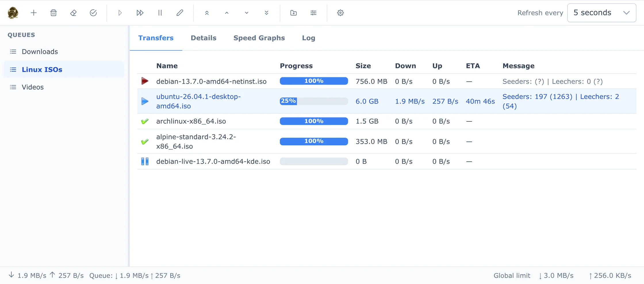
Task: Select the Linux ISOs queue
Action: (64, 70)
